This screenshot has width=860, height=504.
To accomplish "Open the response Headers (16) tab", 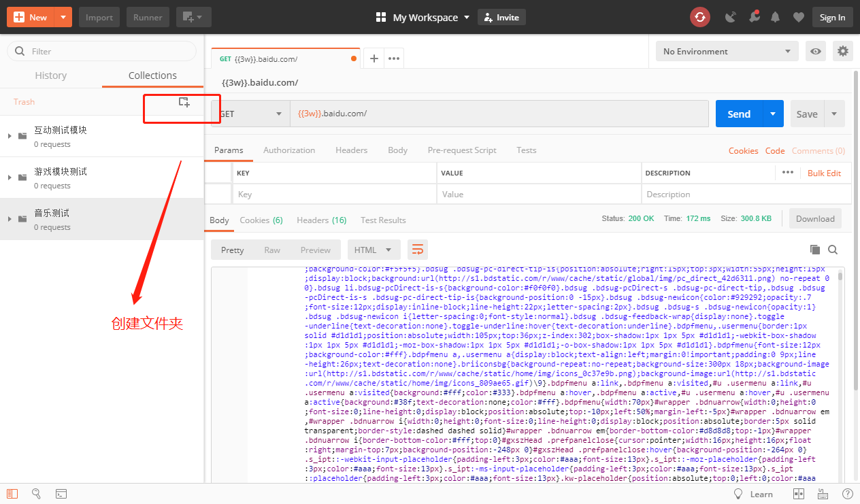I will (x=322, y=220).
